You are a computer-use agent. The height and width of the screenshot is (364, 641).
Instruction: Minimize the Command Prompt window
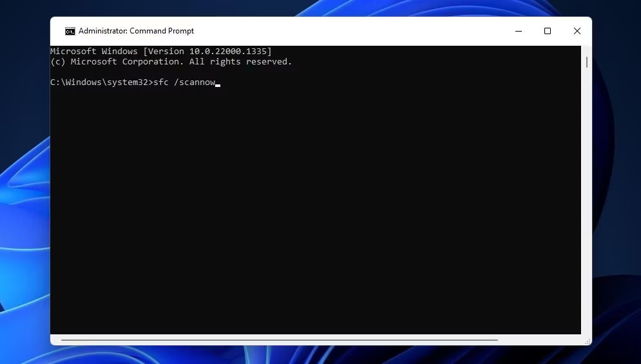pos(519,31)
